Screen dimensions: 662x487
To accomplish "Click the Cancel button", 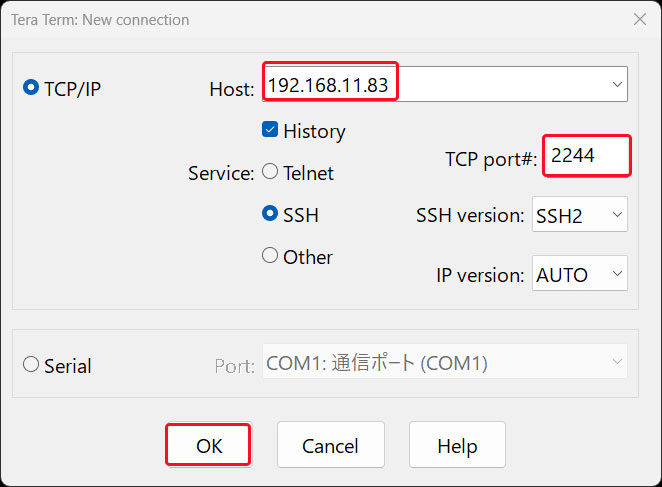I will (330, 445).
